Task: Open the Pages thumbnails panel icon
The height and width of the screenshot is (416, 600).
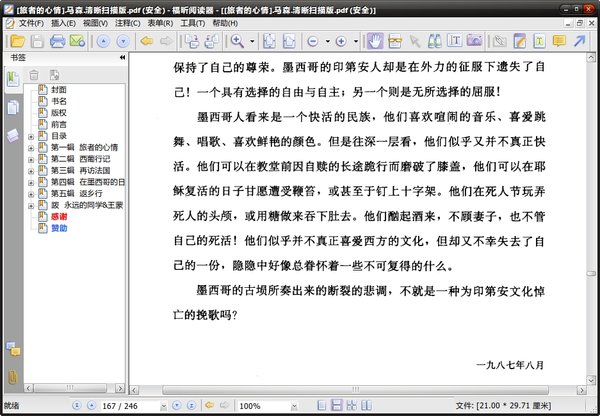Action: click(x=13, y=108)
